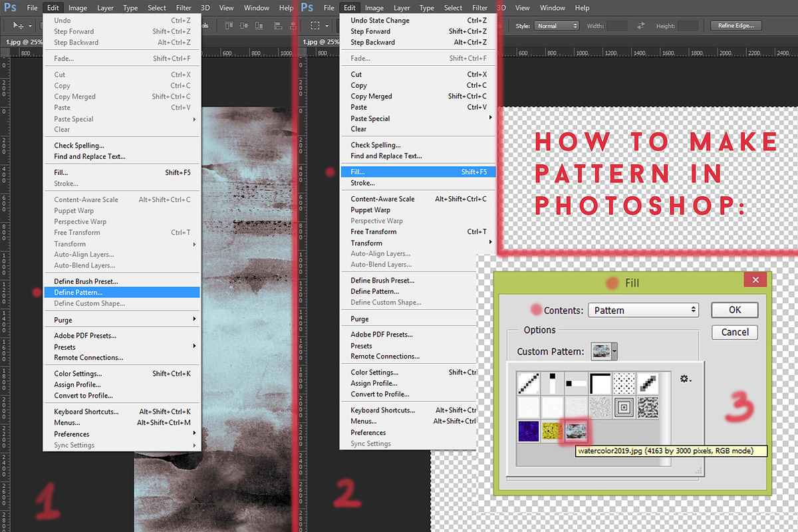Open the Help menu in right window
The width and height of the screenshot is (798, 532).
582,8
